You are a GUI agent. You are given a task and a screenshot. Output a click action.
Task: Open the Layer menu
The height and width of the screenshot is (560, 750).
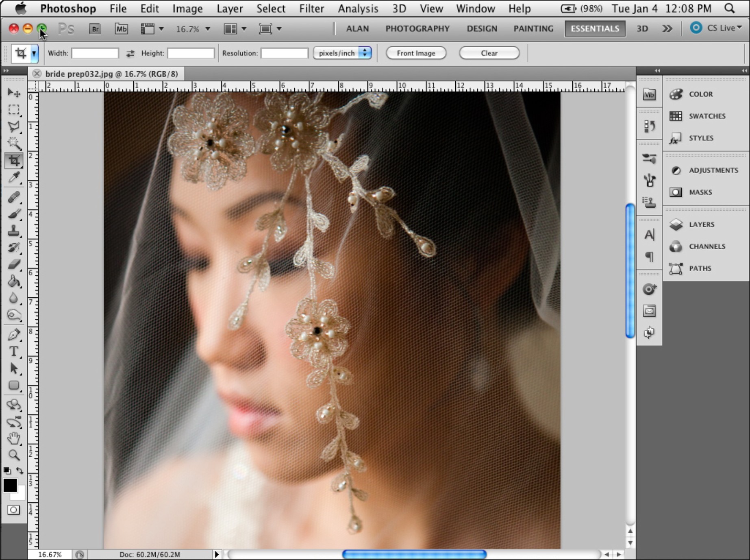click(x=230, y=9)
